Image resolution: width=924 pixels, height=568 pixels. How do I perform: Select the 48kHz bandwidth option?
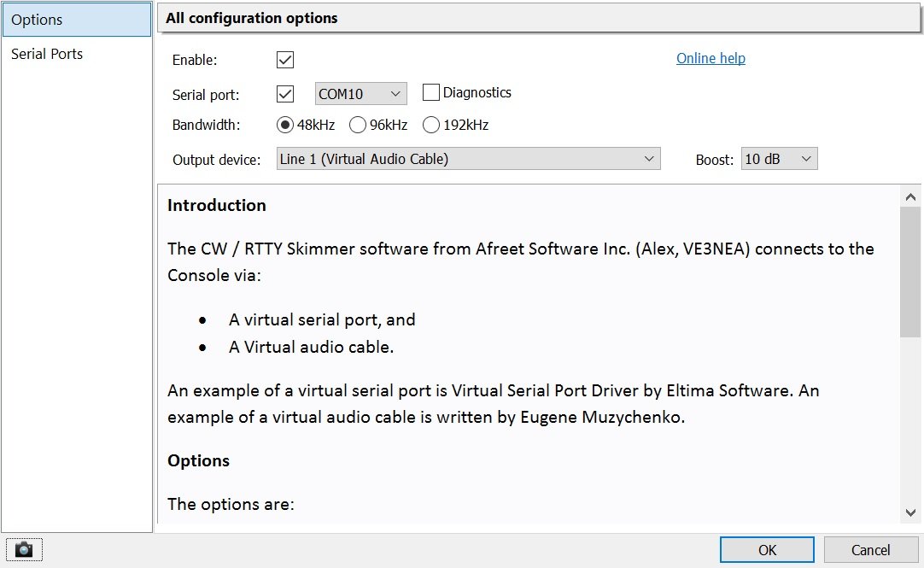point(285,125)
